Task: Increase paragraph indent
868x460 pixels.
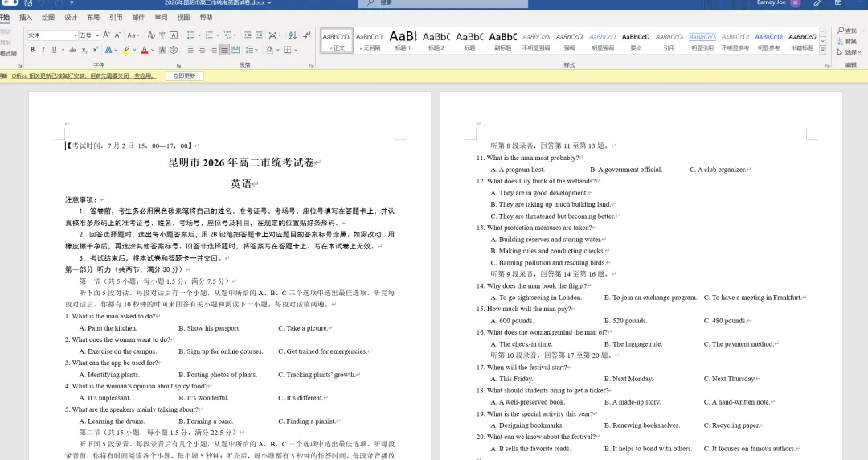Action: [x=259, y=35]
